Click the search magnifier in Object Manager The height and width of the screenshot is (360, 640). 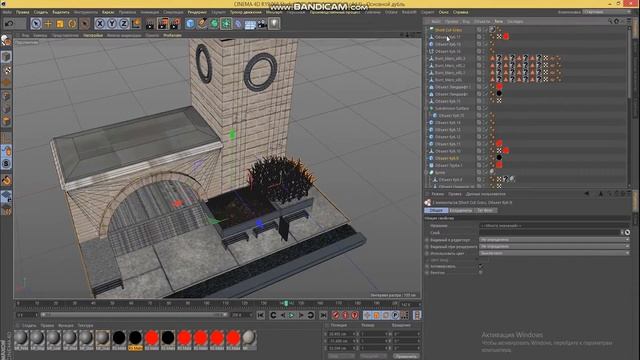coord(610,21)
